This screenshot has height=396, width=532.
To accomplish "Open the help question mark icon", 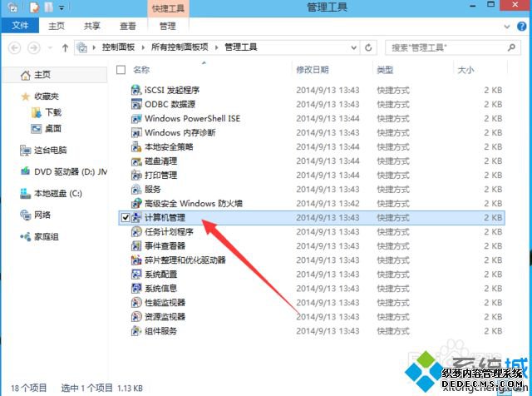I will tap(521, 26).
